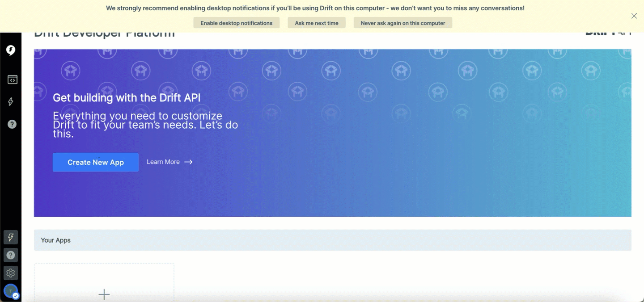
Task: Click your avatar at the bottom of the sidebar
Action: point(11,291)
